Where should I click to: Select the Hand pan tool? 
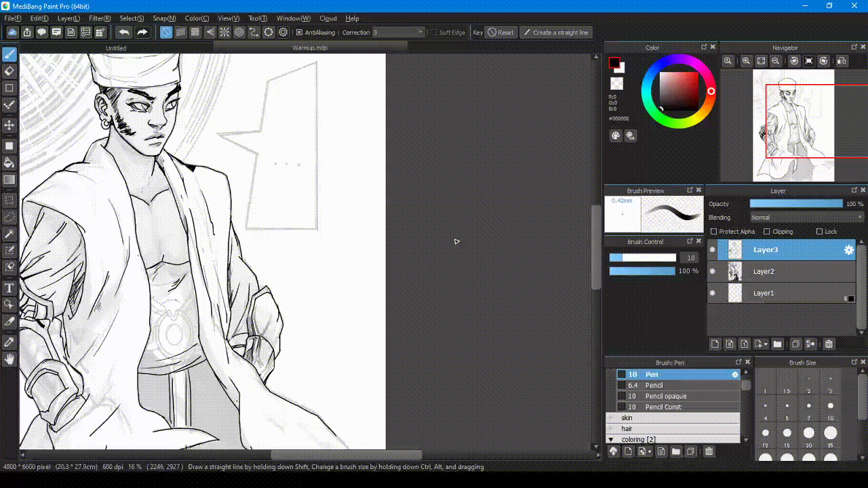click(x=9, y=359)
